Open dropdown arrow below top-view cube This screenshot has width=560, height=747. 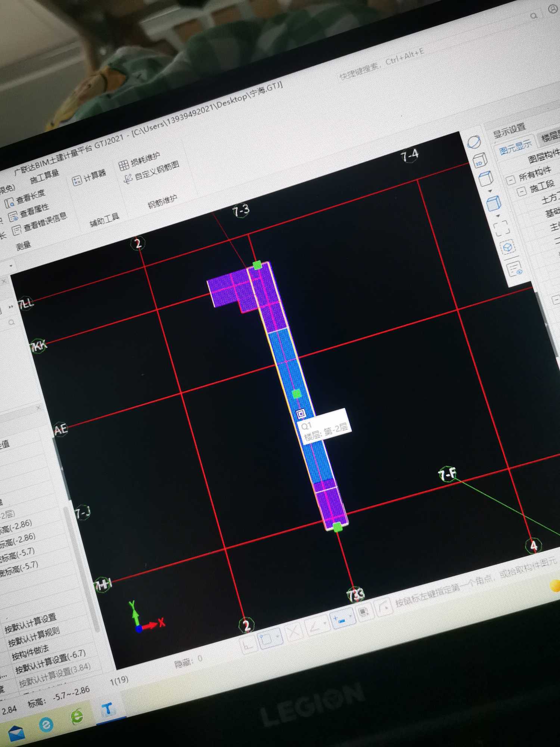[490, 191]
